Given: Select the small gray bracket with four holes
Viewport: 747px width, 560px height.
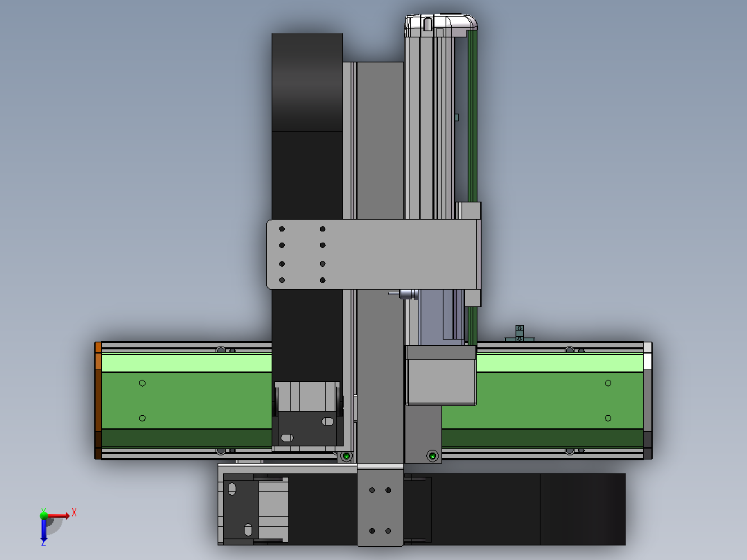Looking at the screenshot, I should click(x=380, y=507).
